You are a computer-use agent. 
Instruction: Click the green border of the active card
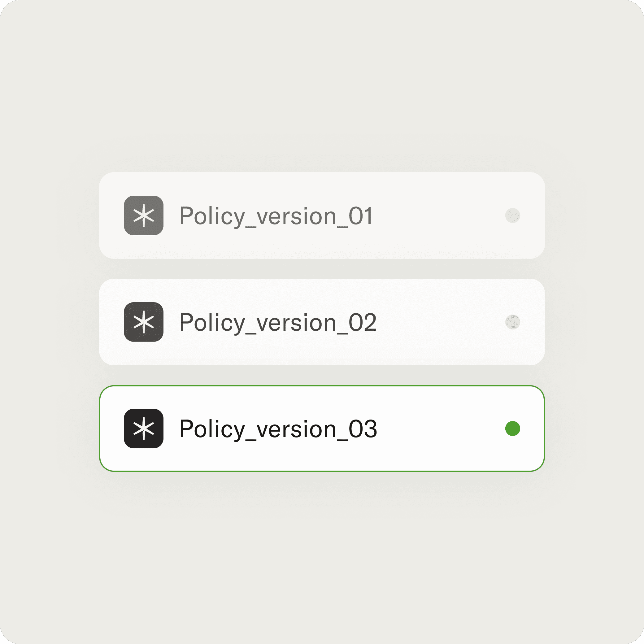tap(322, 386)
